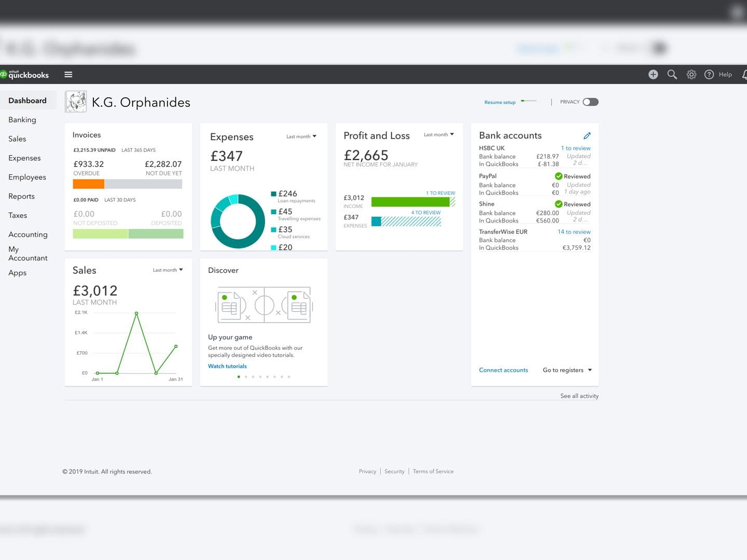
Task: Open Reports in sidebar
Action: [x=21, y=197]
